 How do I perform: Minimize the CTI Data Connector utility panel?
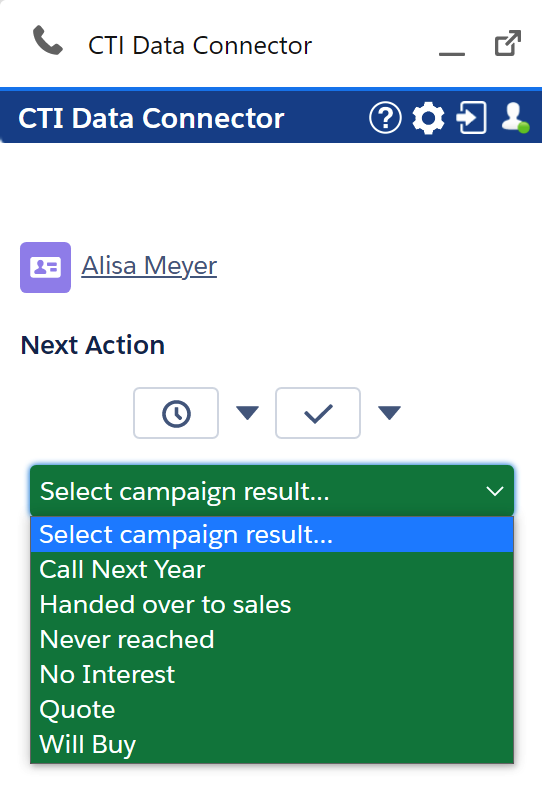(452, 53)
